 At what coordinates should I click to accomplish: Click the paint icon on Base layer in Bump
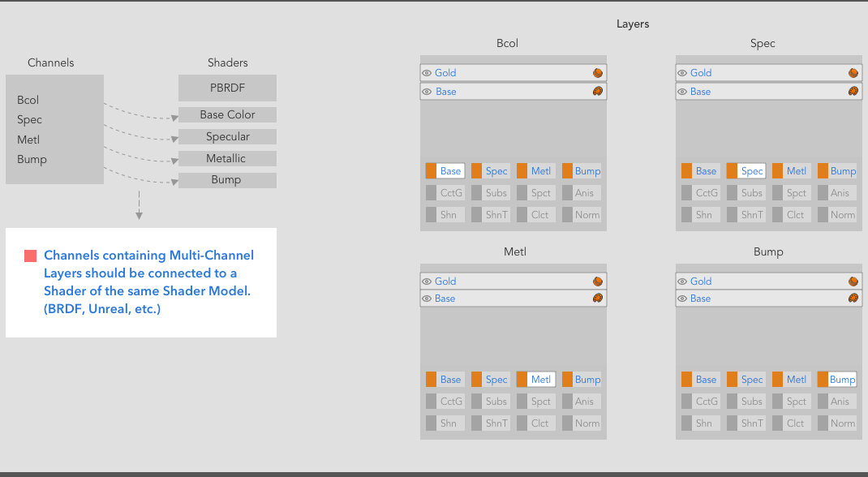(853, 298)
